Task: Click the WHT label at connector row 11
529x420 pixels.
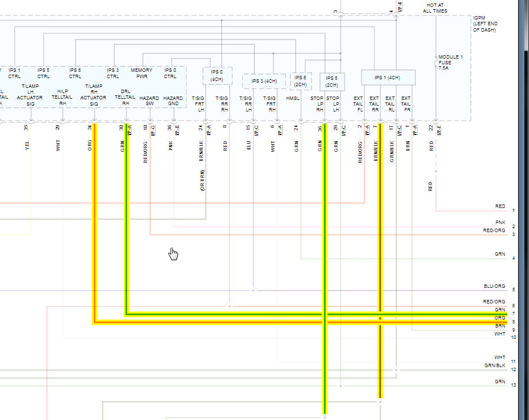Action: click(x=500, y=357)
